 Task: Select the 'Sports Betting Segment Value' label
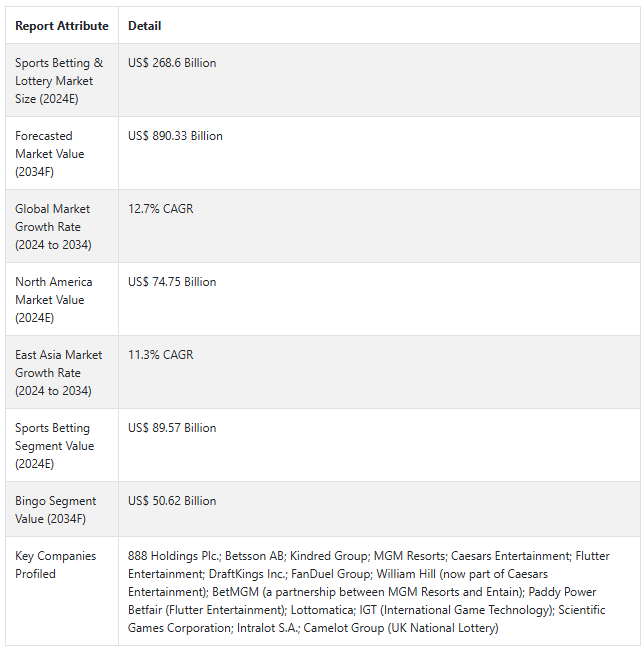pos(55,446)
